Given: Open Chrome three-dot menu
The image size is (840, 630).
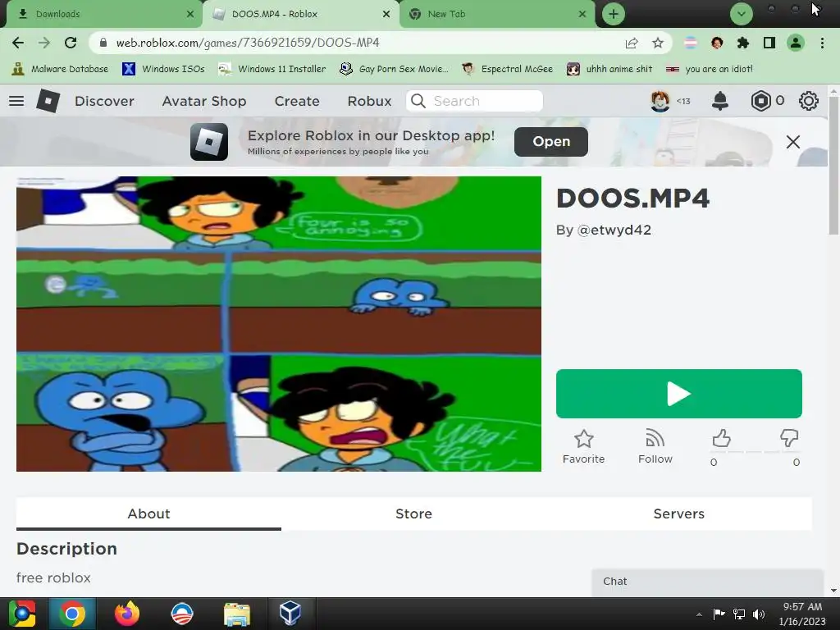Looking at the screenshot, I should [822, 43].
